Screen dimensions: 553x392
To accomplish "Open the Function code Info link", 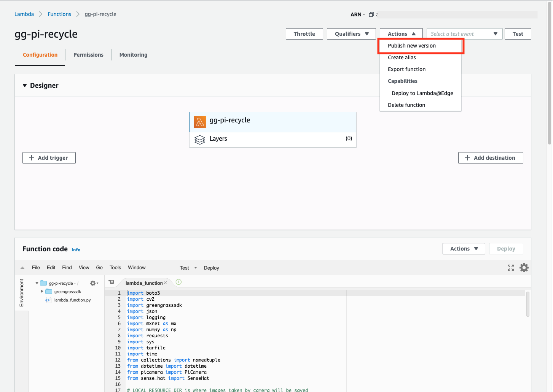I will pos(76,250).
